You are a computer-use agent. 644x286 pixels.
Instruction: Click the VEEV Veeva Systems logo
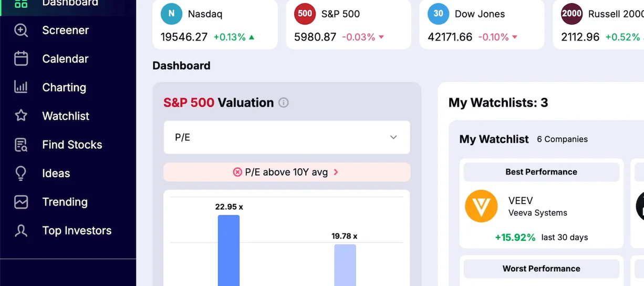[481, 206]
